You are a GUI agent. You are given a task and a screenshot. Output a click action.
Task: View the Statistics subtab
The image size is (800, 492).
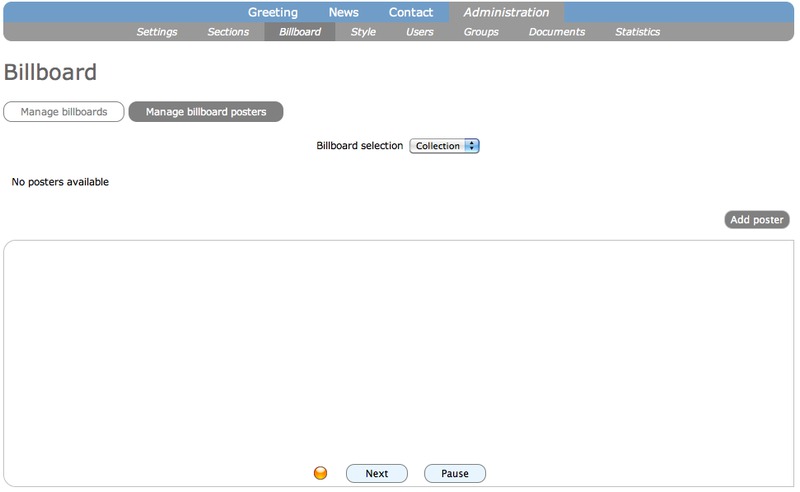(x=638, y=32)
